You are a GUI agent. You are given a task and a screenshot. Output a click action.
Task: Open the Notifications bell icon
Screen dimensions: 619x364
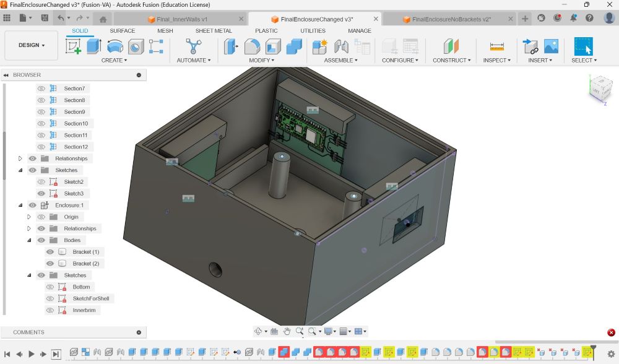tap(573, 18)
